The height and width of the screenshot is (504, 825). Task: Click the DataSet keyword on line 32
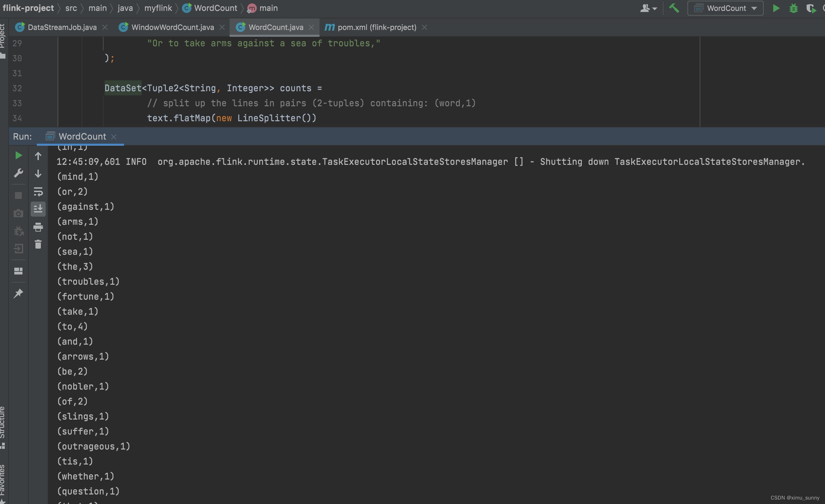tap(123, 89)
